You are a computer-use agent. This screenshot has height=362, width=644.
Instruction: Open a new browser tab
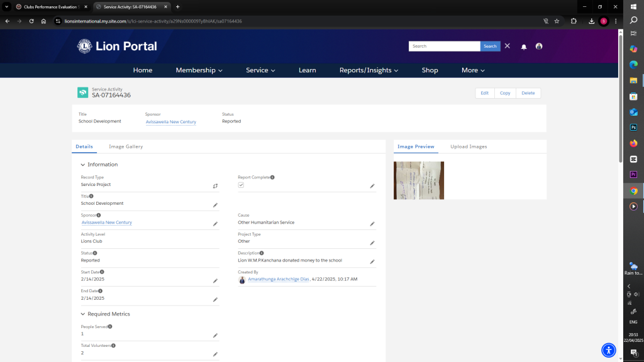tap(177, 6)
